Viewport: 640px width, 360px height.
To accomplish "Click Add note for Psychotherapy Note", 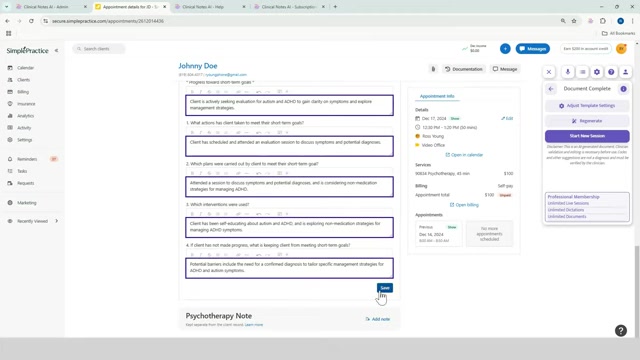I will [x=378, y=319].
